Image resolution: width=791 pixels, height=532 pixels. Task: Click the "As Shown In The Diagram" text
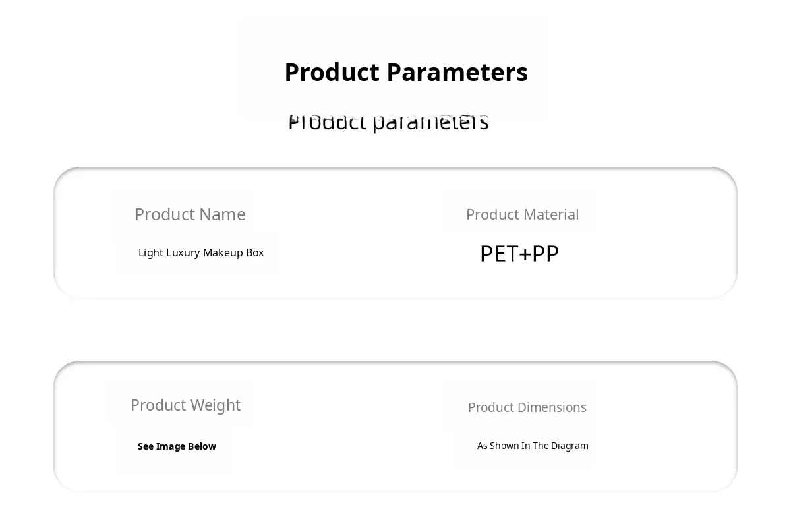click(x=533, y=446)
